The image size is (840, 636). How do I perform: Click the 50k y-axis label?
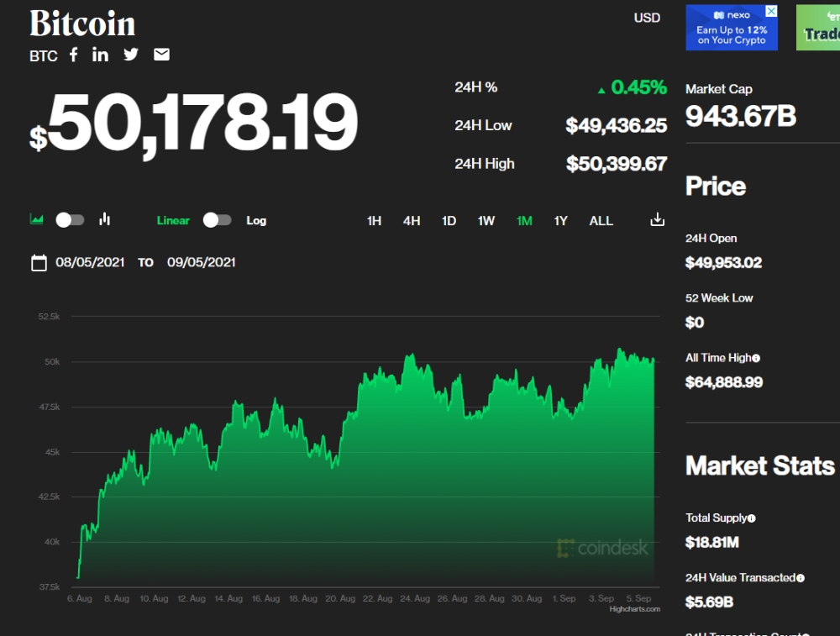point(52,362)
